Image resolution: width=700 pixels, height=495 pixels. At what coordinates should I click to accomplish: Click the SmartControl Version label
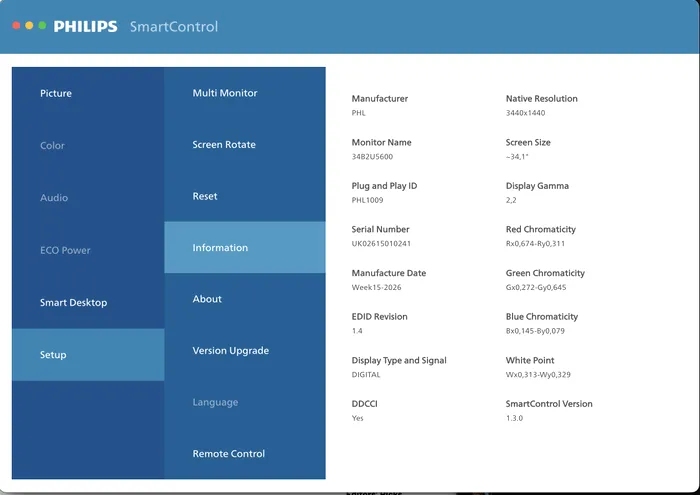tap(549, 404)
